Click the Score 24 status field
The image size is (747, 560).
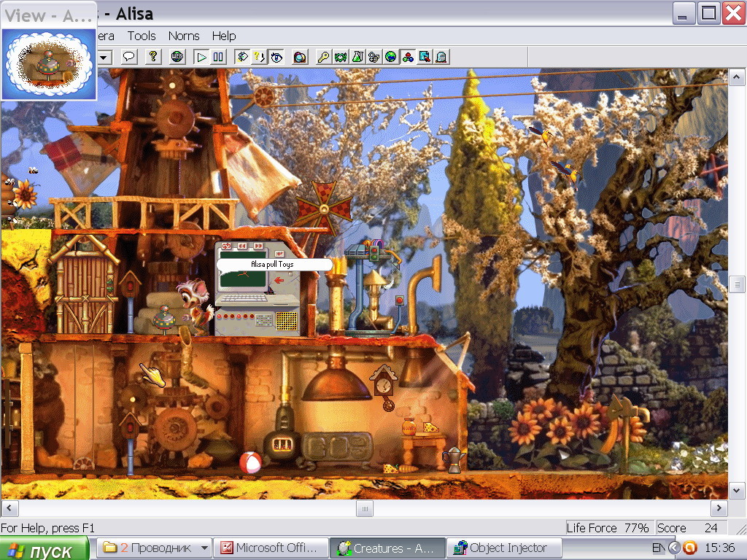690,528
